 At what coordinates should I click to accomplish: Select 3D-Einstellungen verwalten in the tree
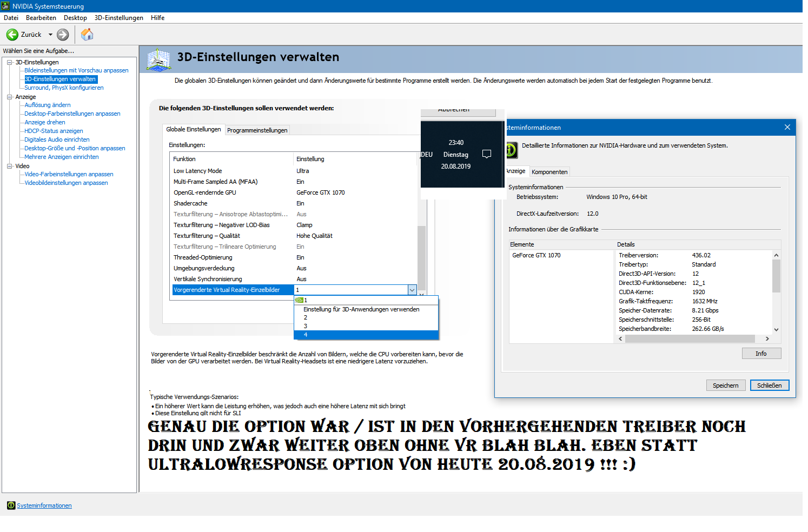click(x=61, y=79)
